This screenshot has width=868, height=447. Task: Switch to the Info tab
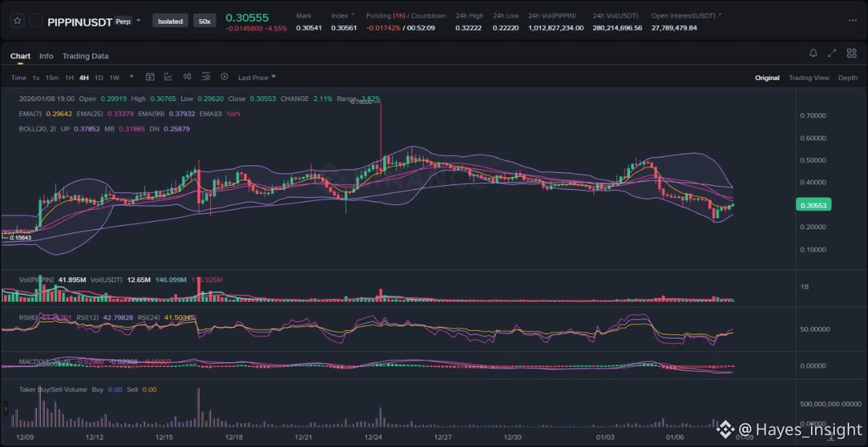[x=46, y=56]
